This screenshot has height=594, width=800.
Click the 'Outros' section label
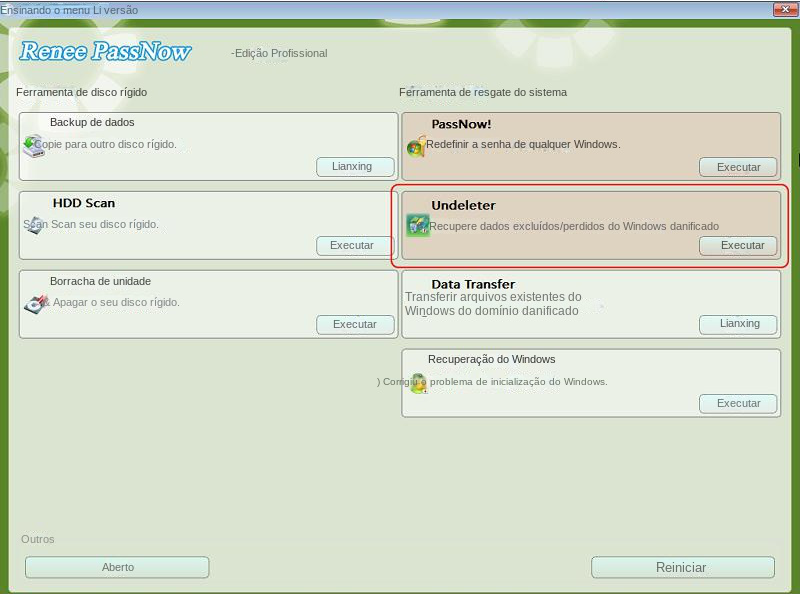click(x=38, y=539)
